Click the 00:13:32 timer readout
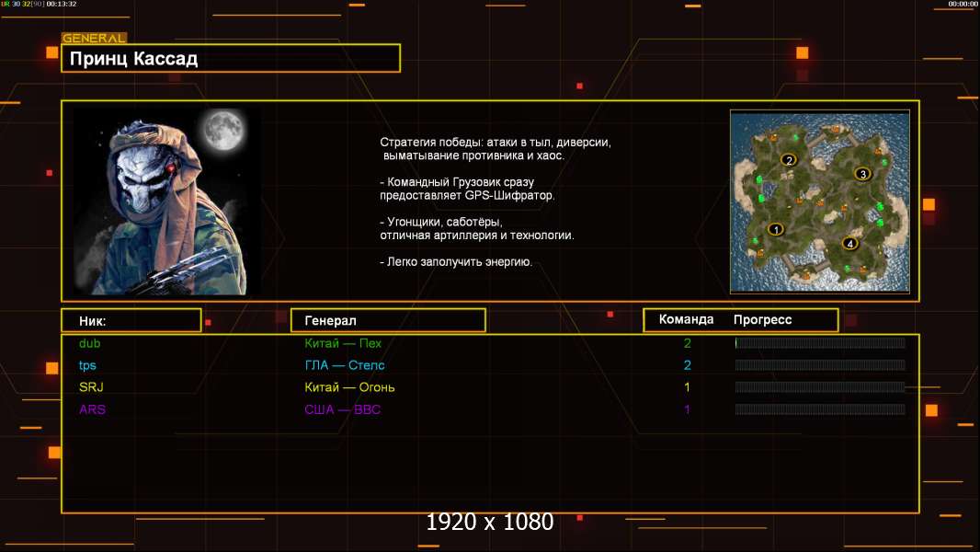980x552 pixels. click(62, 4)
